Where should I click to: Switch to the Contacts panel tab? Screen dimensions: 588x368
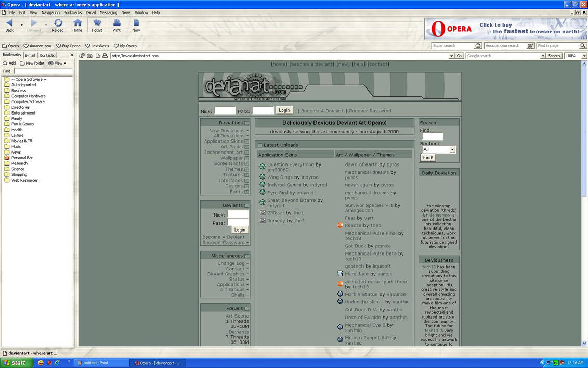pos(47,55)
